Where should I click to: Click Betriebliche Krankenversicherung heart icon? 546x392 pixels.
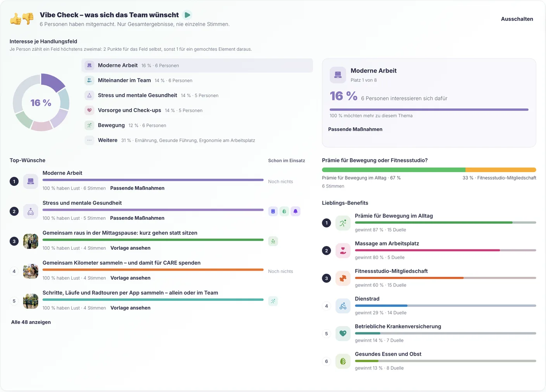click(343, 333)
